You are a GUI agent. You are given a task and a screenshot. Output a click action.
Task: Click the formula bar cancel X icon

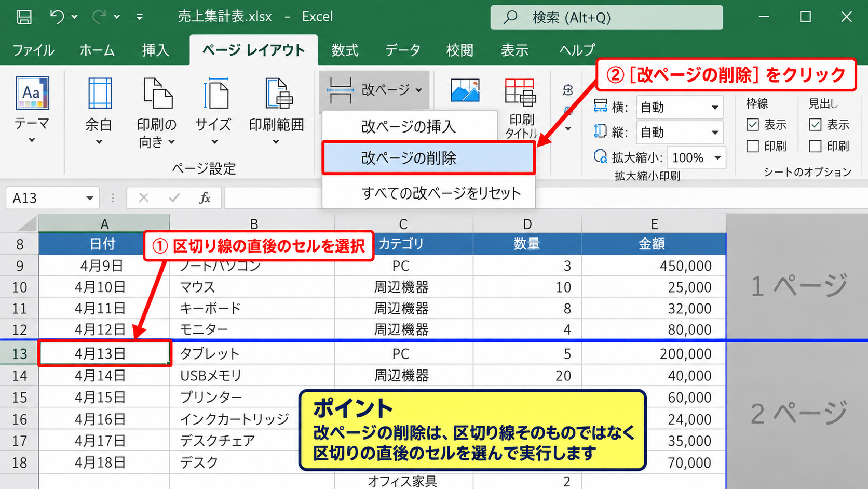pyautogui.click(x=144, y=198)
